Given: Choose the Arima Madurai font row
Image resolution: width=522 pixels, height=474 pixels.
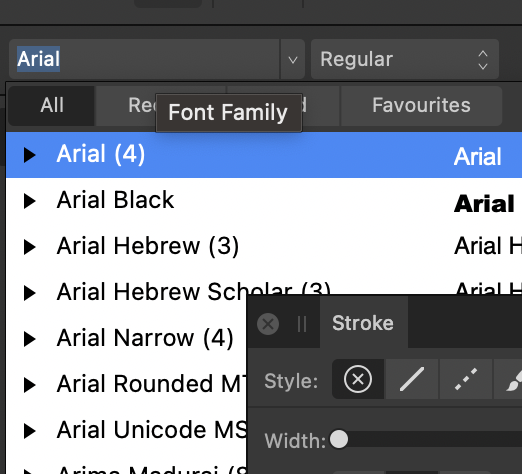Looking at the screenshot, I should coord(126,470).
